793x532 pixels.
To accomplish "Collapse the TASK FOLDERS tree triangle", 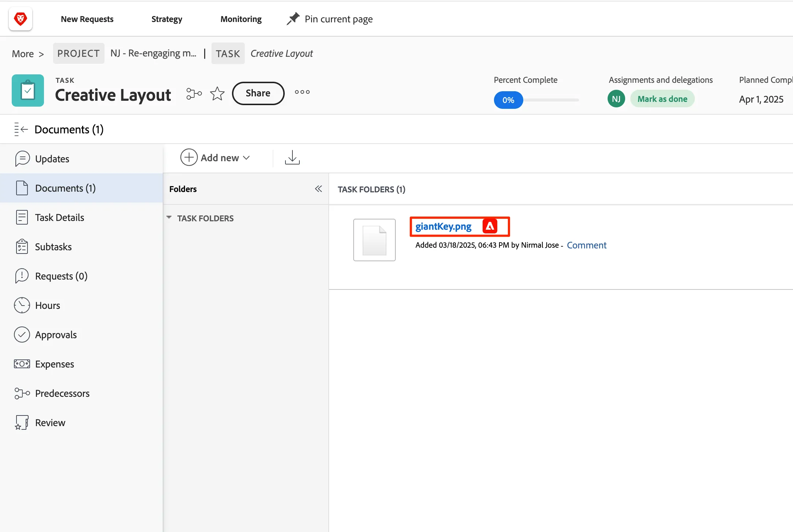I will (169, 218).
